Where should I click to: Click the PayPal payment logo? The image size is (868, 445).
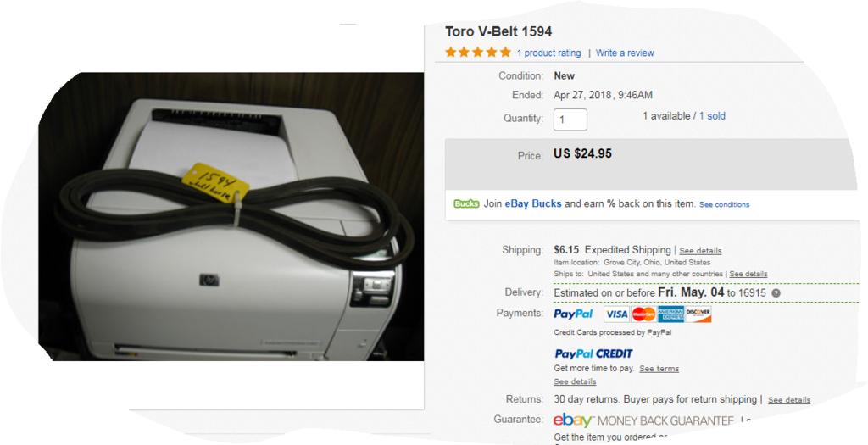click(x=573, y=314)
